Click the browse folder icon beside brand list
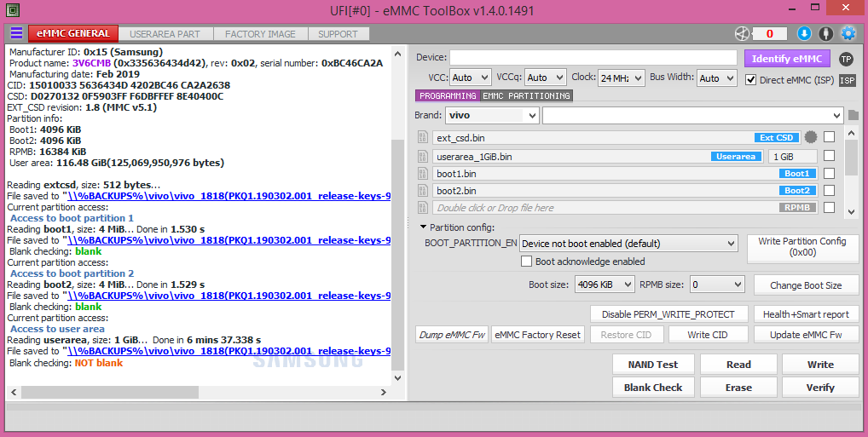The image size is (868, 437). tap(853, 115)
